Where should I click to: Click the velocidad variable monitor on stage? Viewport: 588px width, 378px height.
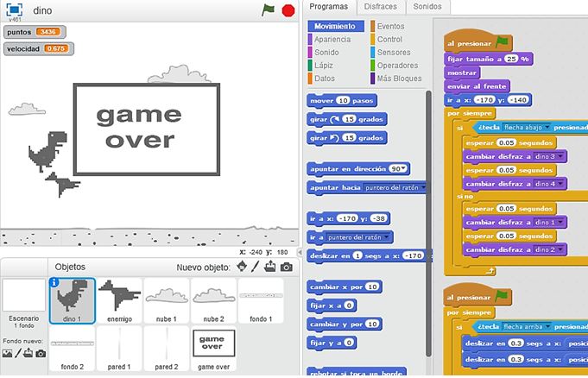point(39,48)
